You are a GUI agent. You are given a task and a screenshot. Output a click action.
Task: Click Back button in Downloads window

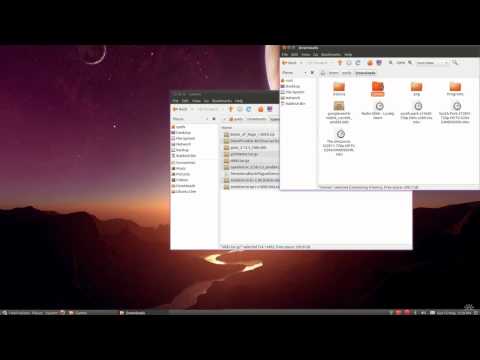coord(290,63)
